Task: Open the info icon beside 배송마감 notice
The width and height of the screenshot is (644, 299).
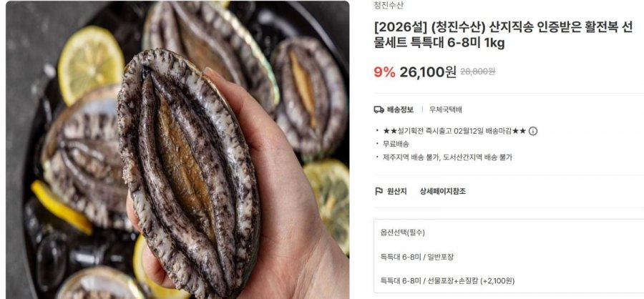Action: click(532, 131)
